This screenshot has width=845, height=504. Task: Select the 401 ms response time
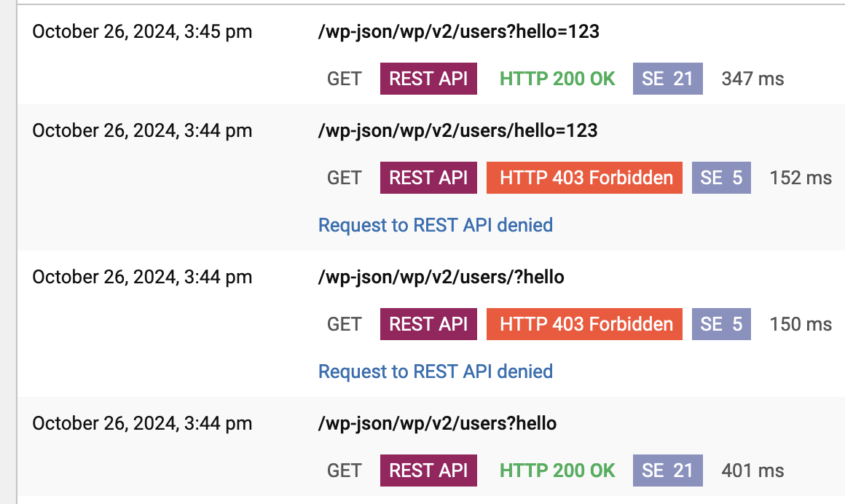coord(752,470)
